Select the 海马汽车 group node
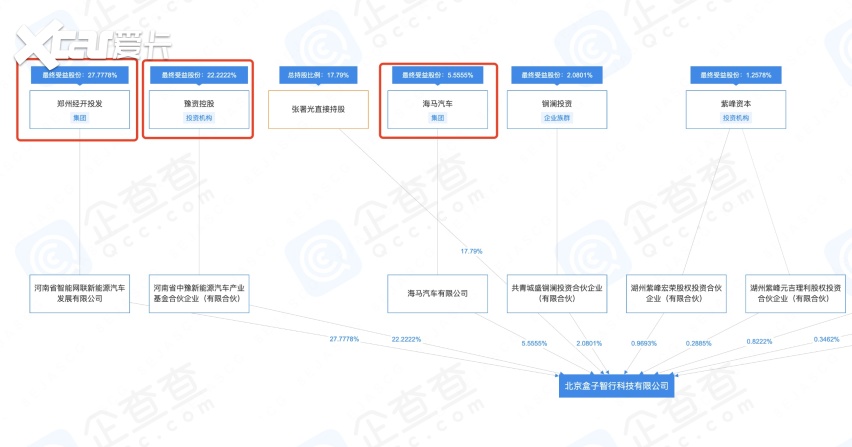 click(437, 110)
